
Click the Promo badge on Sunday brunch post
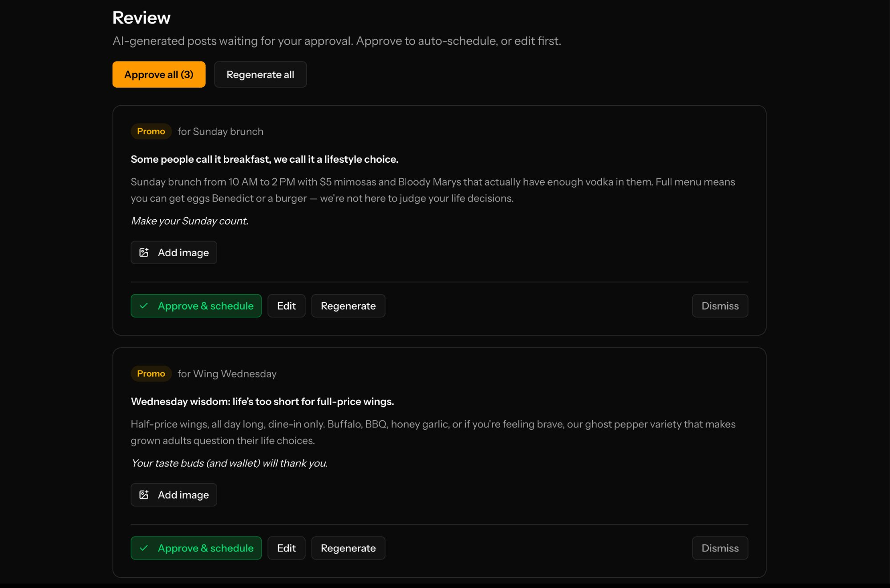tap(151, 131)
